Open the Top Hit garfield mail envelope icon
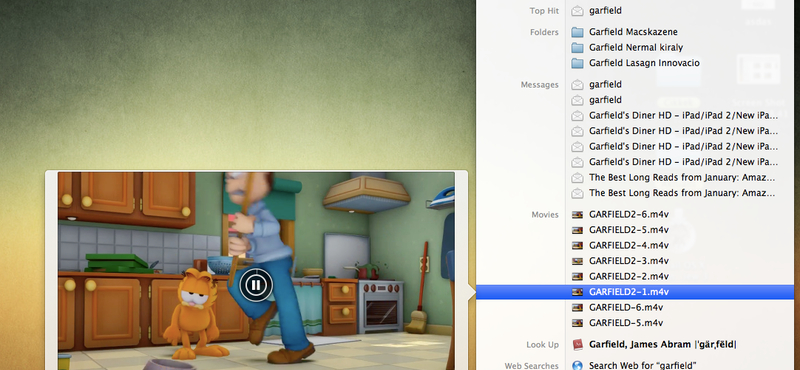Screen dimensions: 800x370 (x=577, y=11)
